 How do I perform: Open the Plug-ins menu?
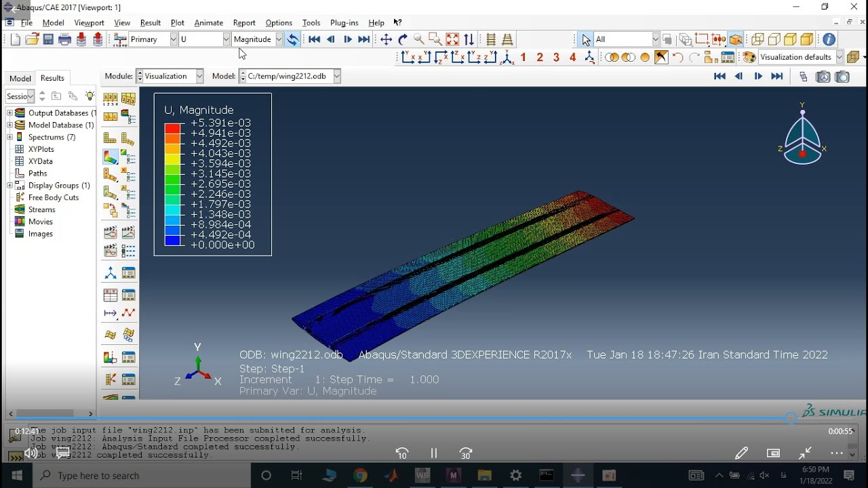pos(344,23)
